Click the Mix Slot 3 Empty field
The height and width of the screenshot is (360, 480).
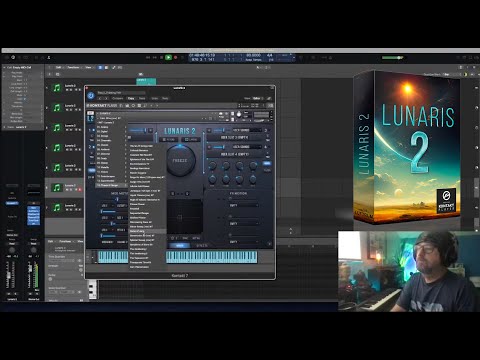[234, 137]
